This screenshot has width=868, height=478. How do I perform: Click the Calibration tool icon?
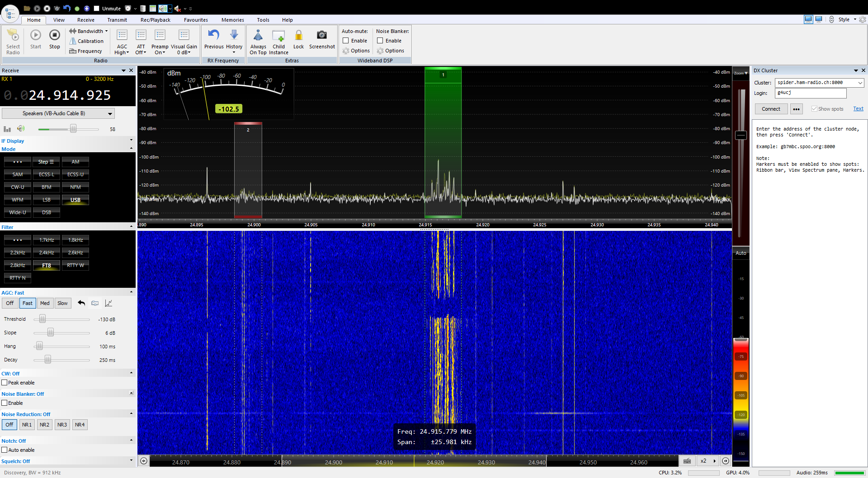tap(73, 41)
